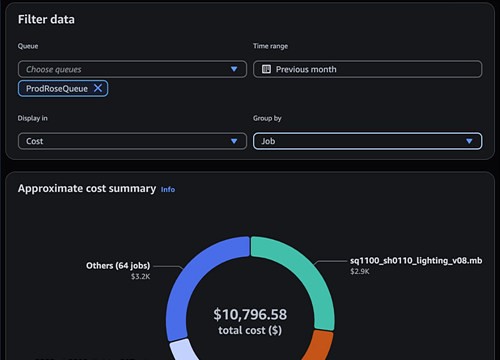Screen dimensions: 500x360
Task: Open the Info link beside cost summary
Action: click(168, 189)
